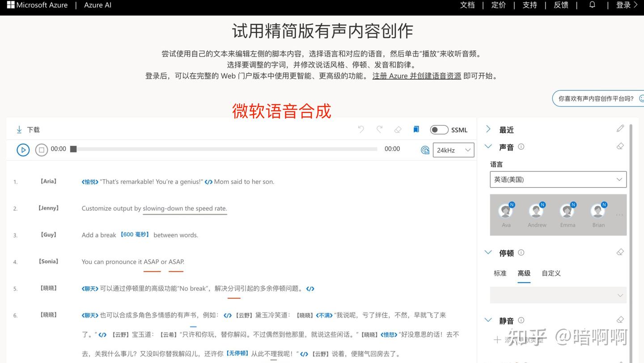Click the 下载 label

pos(34,130)
